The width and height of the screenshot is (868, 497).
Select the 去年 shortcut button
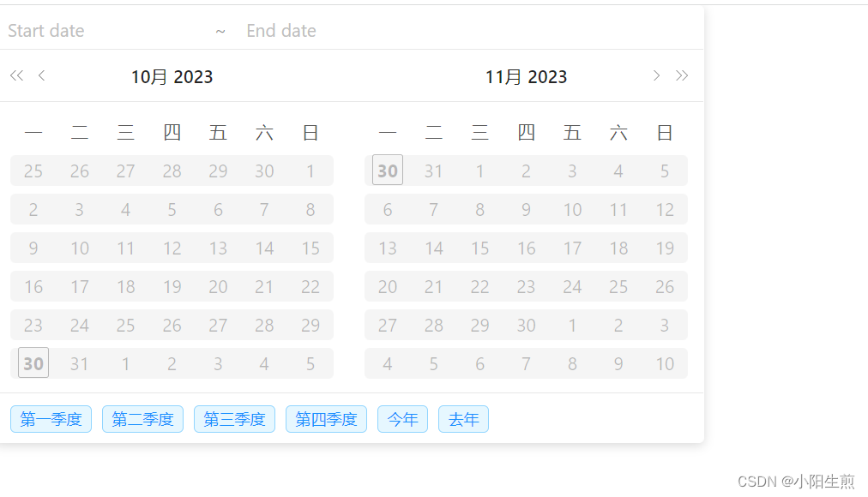[463, 419]
